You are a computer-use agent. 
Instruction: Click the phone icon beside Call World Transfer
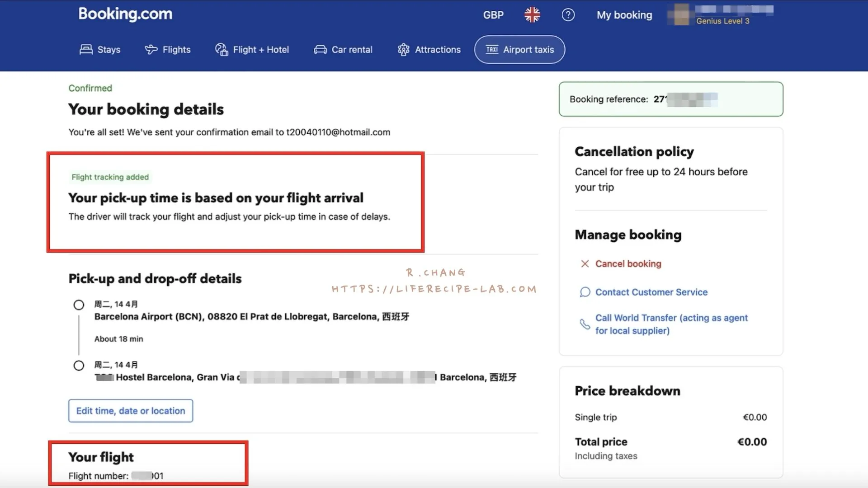[585, 324]
